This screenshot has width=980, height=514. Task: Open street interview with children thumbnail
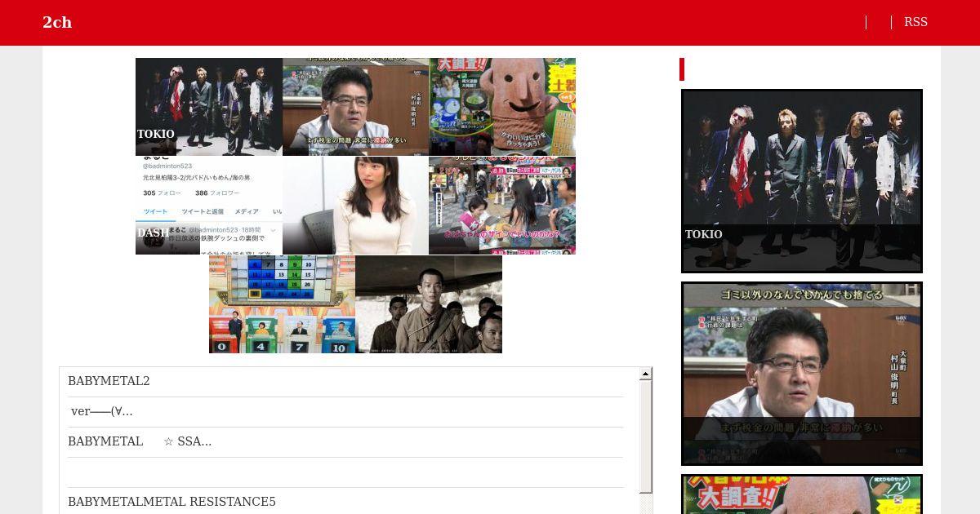pos(502,206)
